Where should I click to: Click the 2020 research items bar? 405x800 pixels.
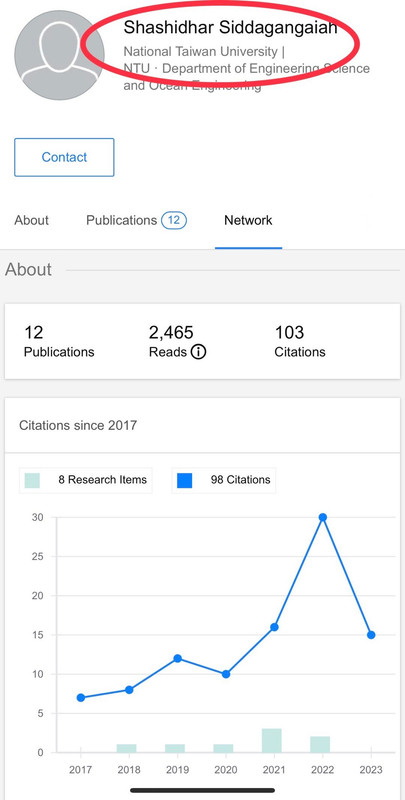[x=223, y=748]
